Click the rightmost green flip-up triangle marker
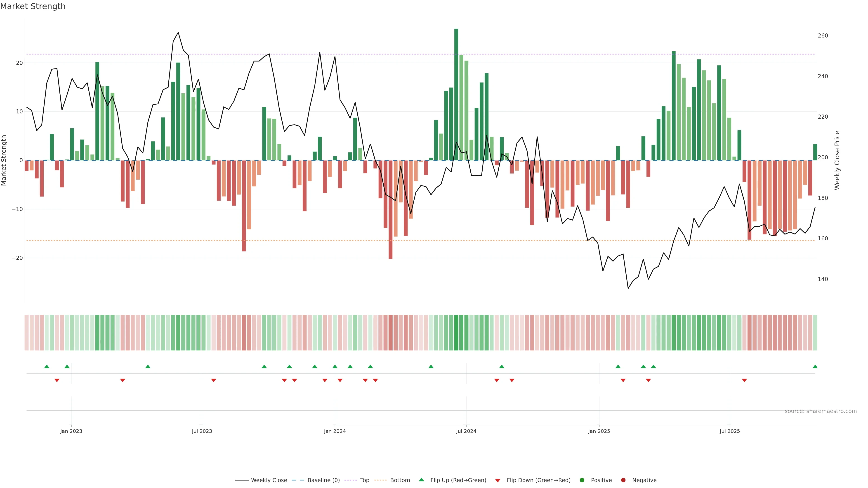This screenshot has height=488, width=868. (x=815, y=366)
